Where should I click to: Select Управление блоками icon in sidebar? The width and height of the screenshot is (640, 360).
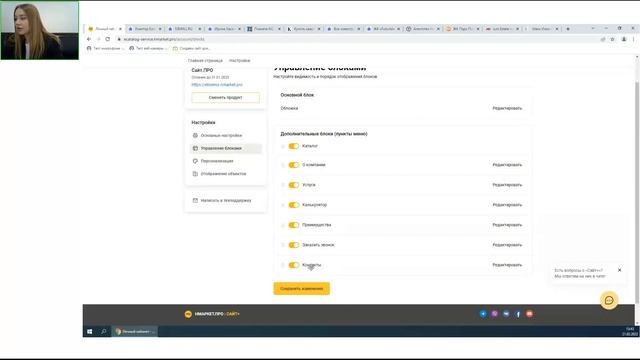click(195, 148)
